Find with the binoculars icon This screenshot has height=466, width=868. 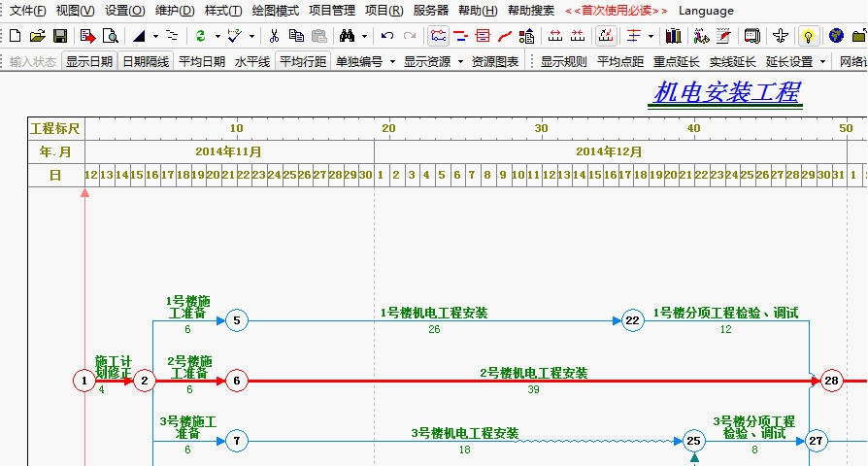pyautogui.click(x=347, y=37)
